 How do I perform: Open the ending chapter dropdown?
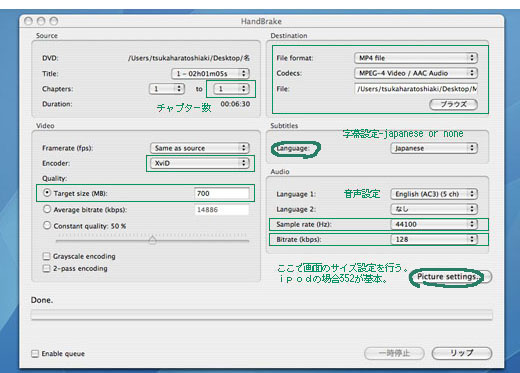coord(231,89)
